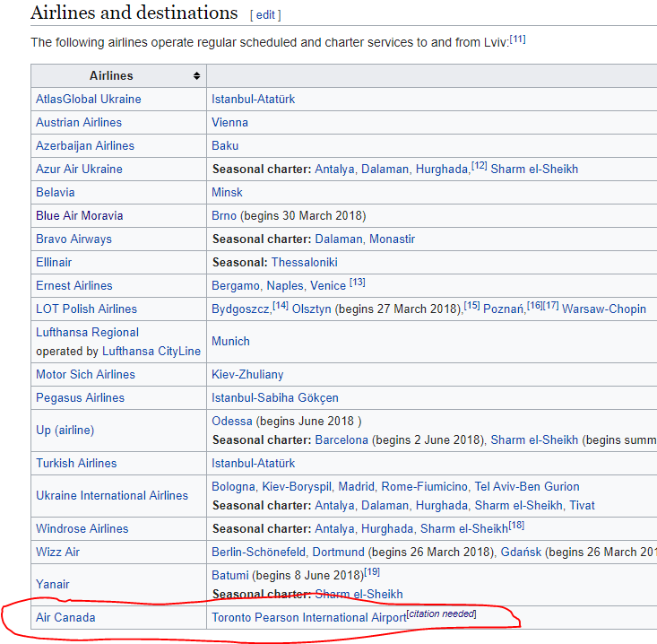Select the Wizz Air airline link

(x=57, y=552)
